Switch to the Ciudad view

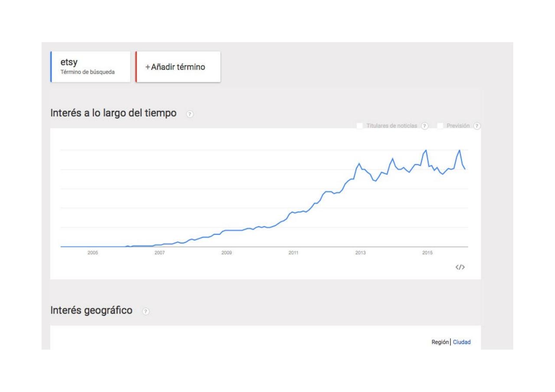click(x=462, y=342)
